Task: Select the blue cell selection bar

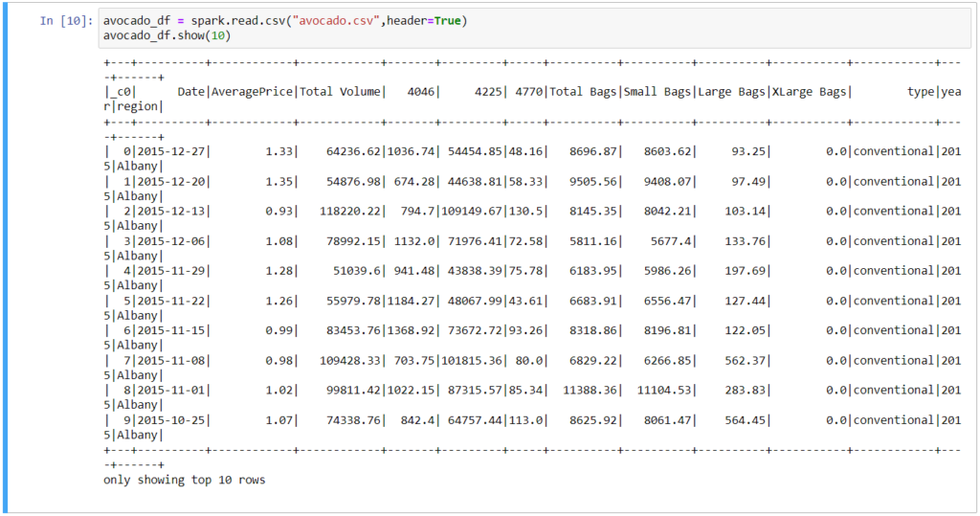Action: pyautogui.click(x=8, y=258)
